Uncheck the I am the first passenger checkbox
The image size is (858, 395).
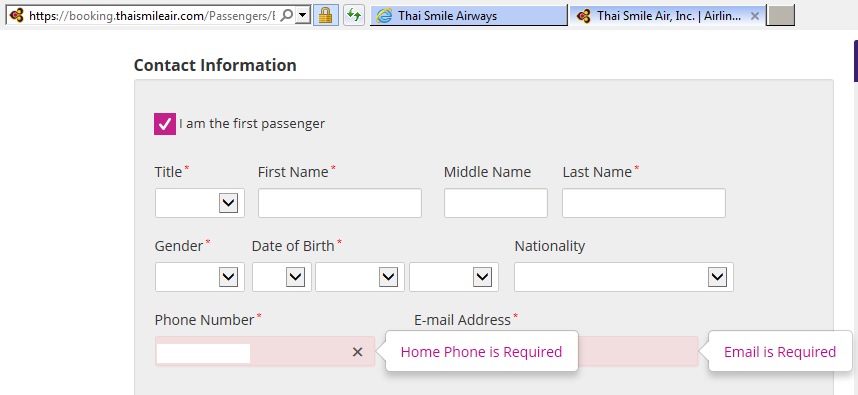[x=165, y=124]
